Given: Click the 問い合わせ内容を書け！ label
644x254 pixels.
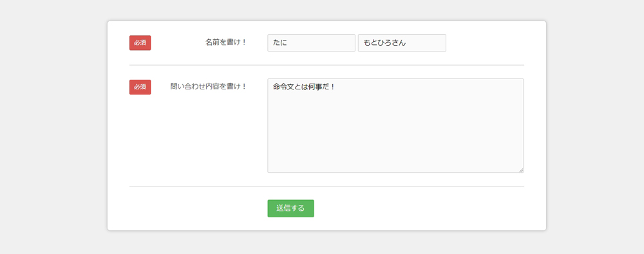Looking at the screenshot, I should 209,87.
